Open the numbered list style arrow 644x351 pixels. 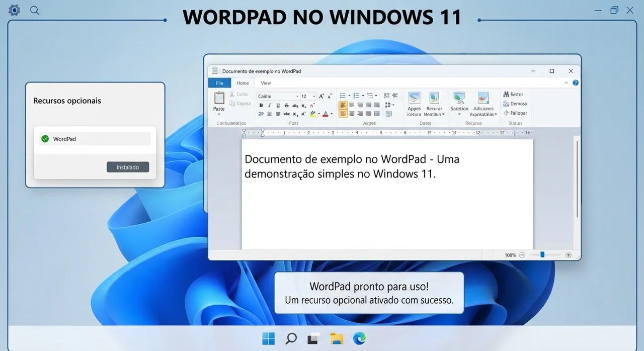tap(362, 96)
